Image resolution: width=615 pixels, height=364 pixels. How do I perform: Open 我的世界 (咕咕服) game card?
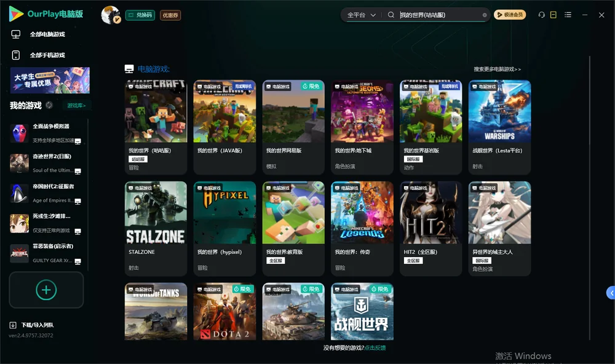[156, 127]
